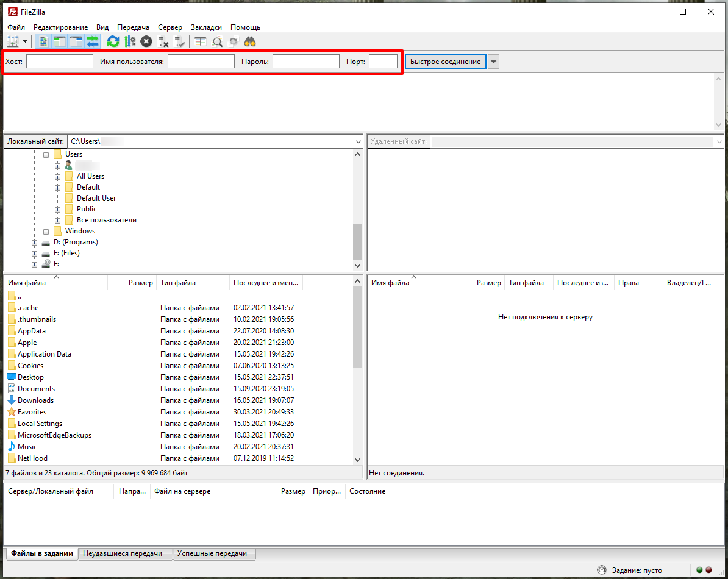This screenshot has width=728, height=579.
Task: Toggle message log display
Action: 44,41
